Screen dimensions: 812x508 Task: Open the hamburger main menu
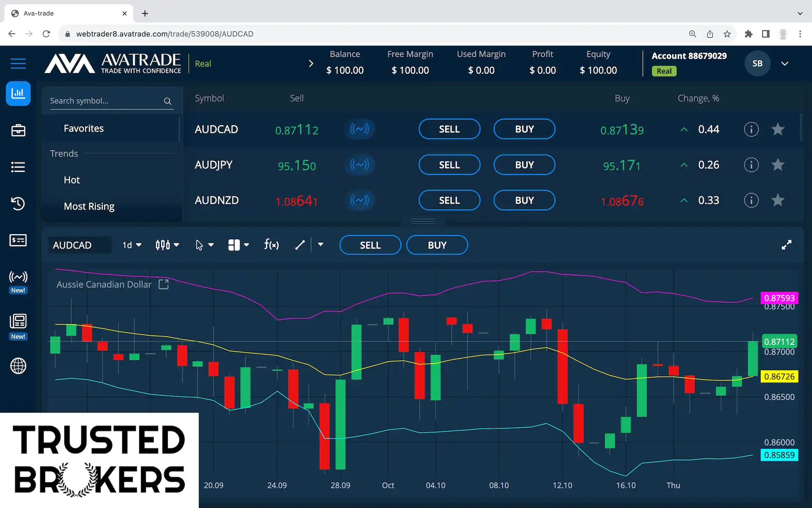point(18,63)
